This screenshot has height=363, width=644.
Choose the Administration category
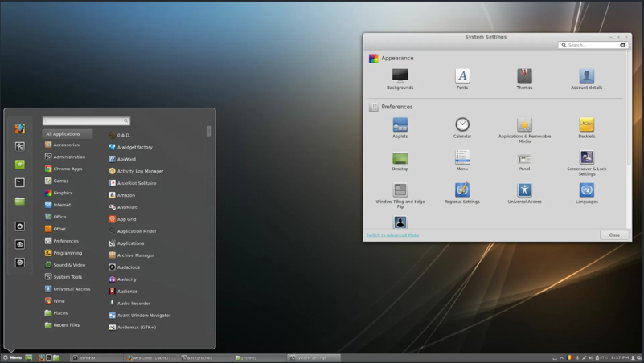pos(68,157)
